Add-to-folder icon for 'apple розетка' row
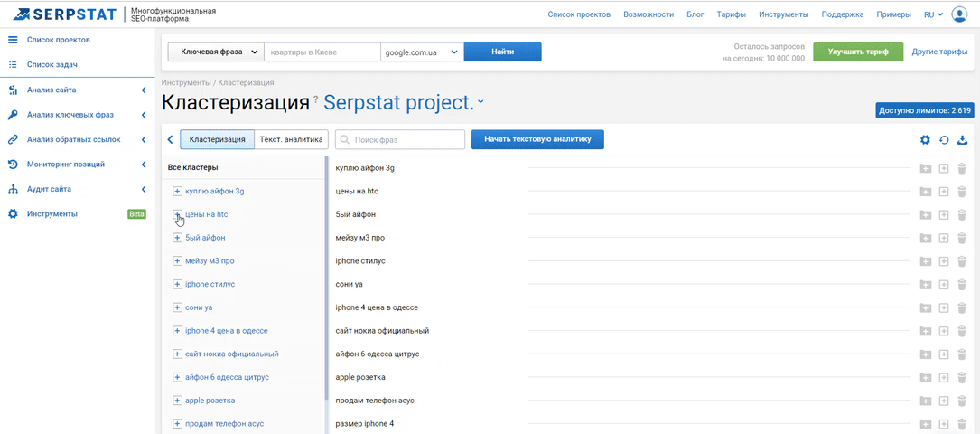 925,378
